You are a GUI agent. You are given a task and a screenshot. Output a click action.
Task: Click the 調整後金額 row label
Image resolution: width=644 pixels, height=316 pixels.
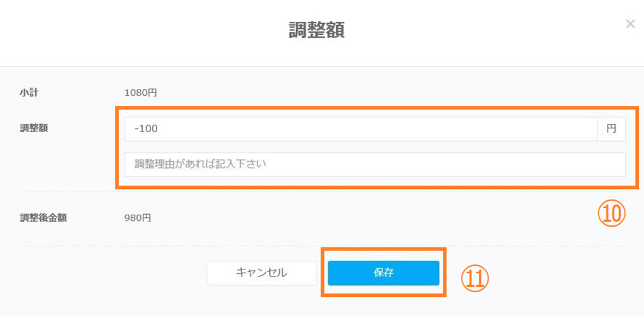coord(43,218)
